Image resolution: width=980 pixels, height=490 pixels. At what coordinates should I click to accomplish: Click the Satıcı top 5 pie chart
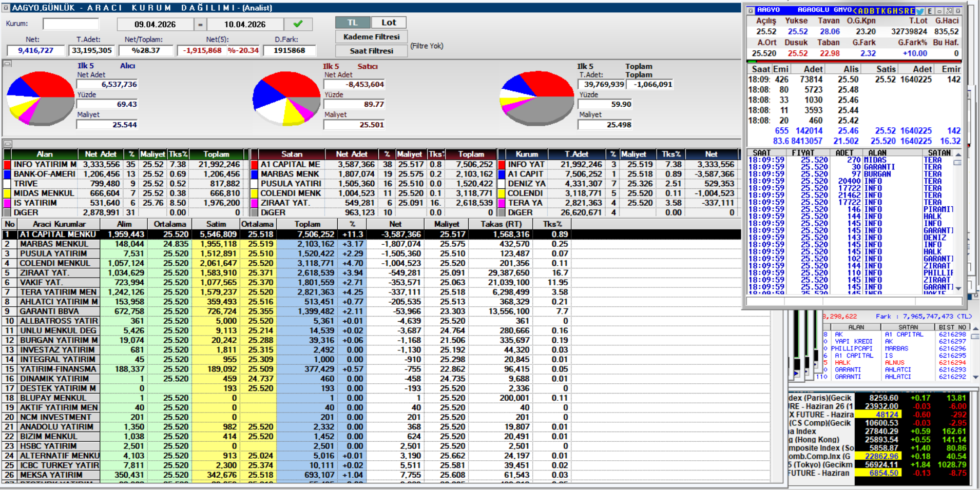click(x=286, y=98)
